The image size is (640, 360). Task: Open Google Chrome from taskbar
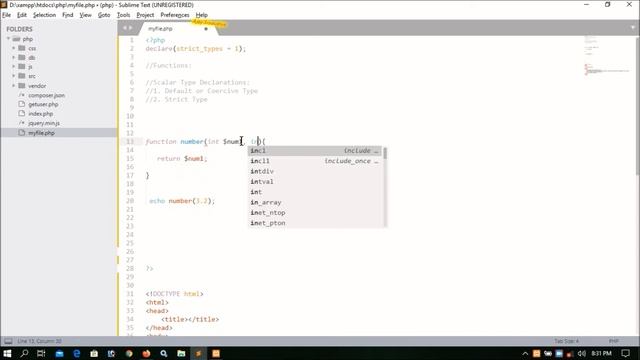coord(129,353)
